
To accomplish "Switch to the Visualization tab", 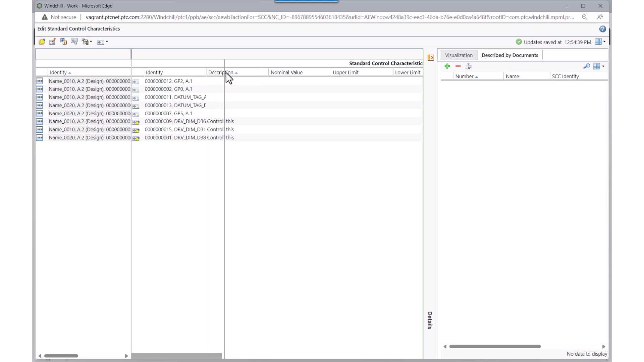I will click(459, 55).
